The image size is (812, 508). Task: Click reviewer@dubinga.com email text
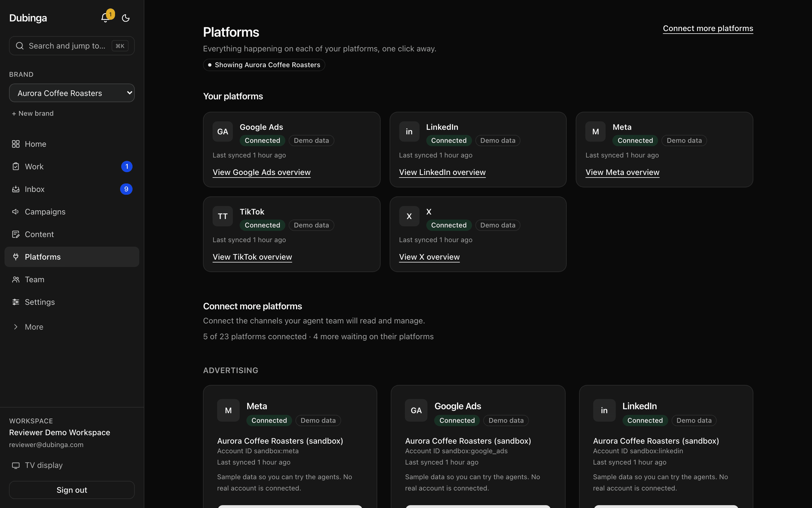(x=46, y=444)
